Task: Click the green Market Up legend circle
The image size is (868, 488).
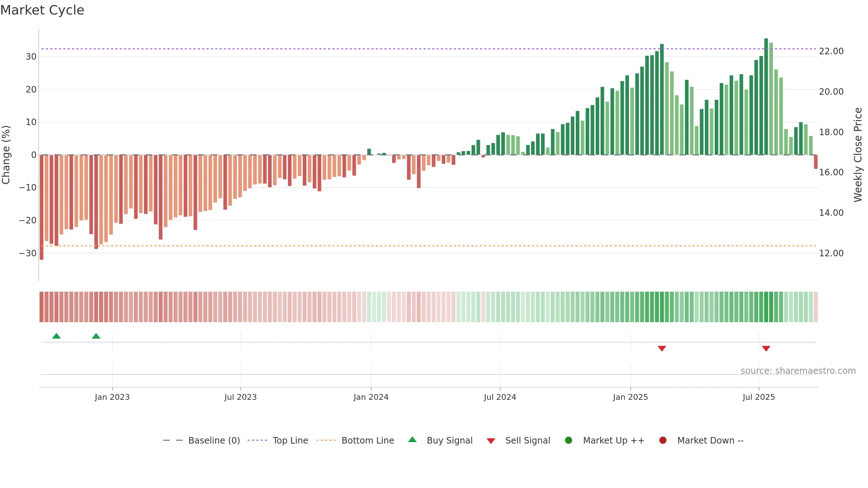Action: pos(569,440)
